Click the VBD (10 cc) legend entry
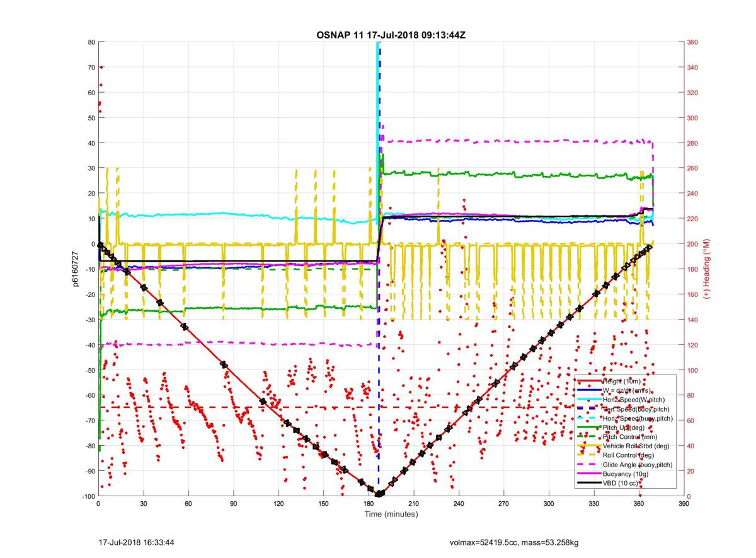 621,482
